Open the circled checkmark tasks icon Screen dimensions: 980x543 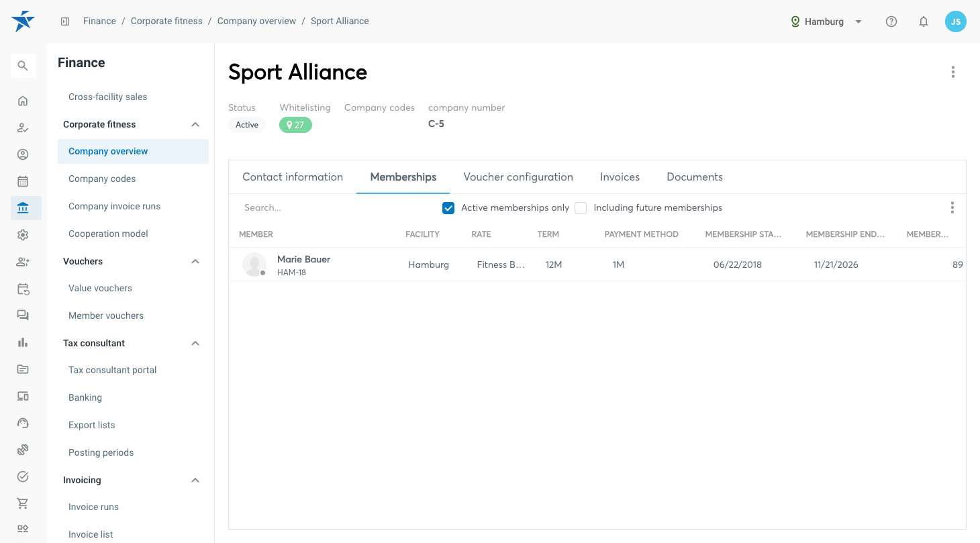(23, 477)
